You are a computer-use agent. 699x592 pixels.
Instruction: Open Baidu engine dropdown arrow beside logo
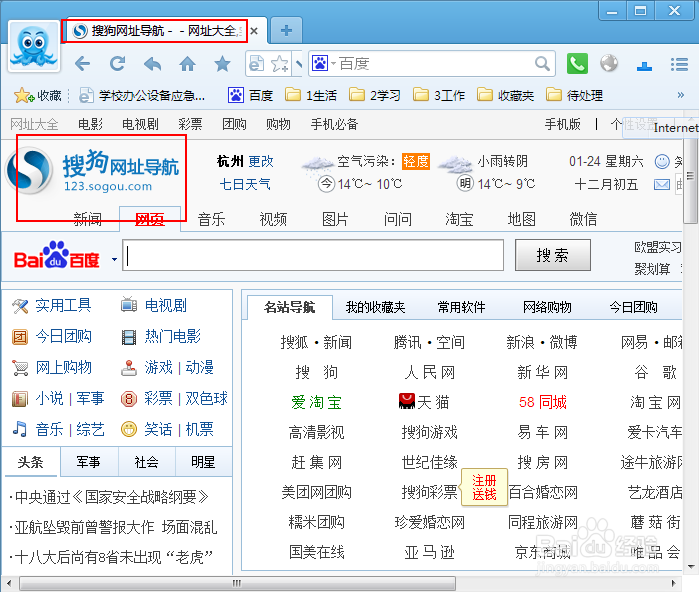[x=115, y=259]
